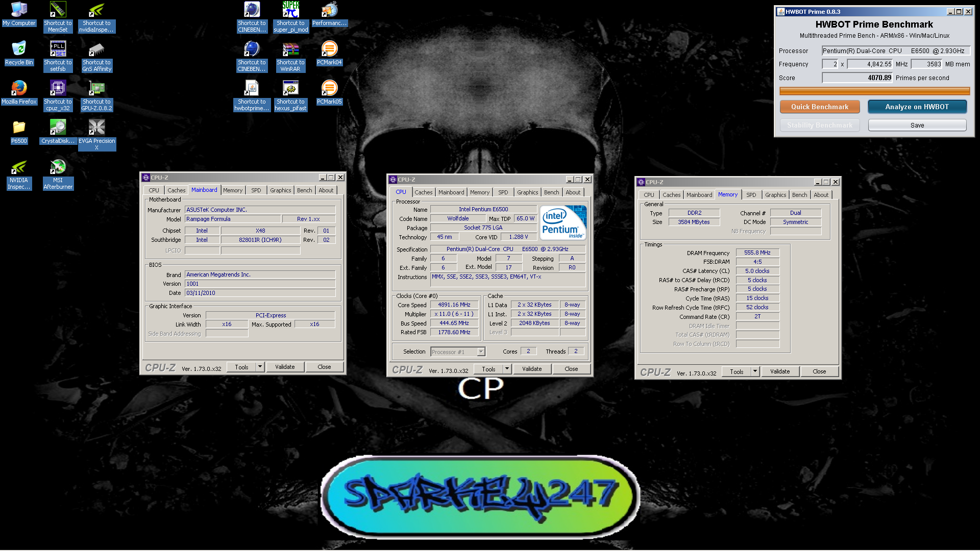980x551 pixels.
Task: Launch Shortcut to hwbotprime icon
Action: pyautogui.click(x=252, y=96)
